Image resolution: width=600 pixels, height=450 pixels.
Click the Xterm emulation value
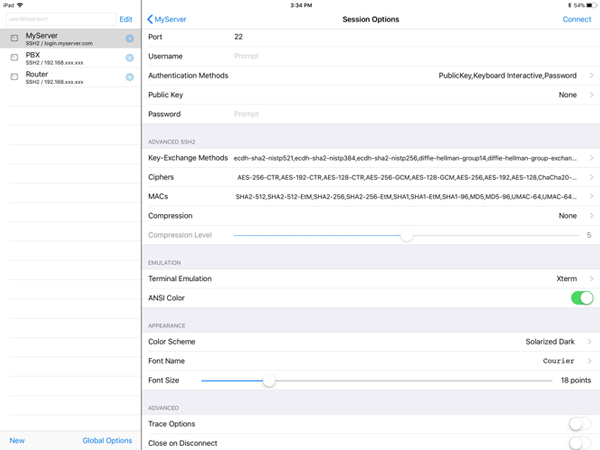click(566, 279)
